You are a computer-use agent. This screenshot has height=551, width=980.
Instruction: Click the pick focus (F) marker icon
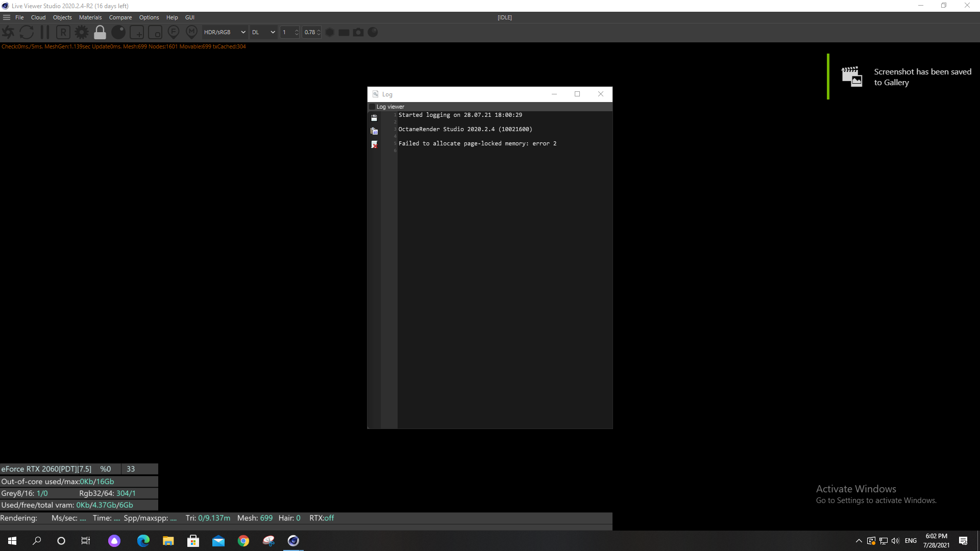pyautogui.click(x=174, y=32)
